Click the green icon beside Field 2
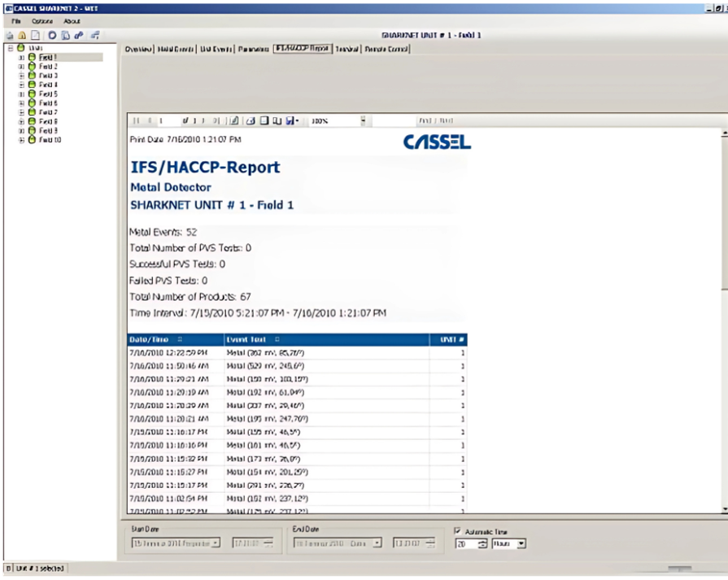 click(32, 67)
